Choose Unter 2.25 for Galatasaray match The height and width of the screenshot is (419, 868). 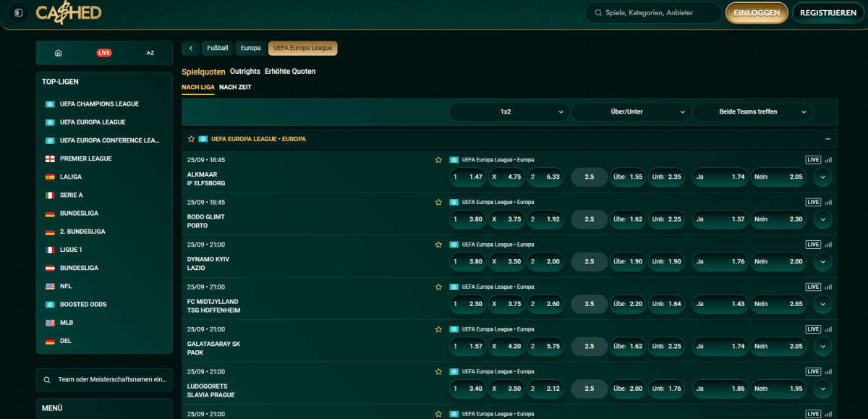[x=666, y=347]
